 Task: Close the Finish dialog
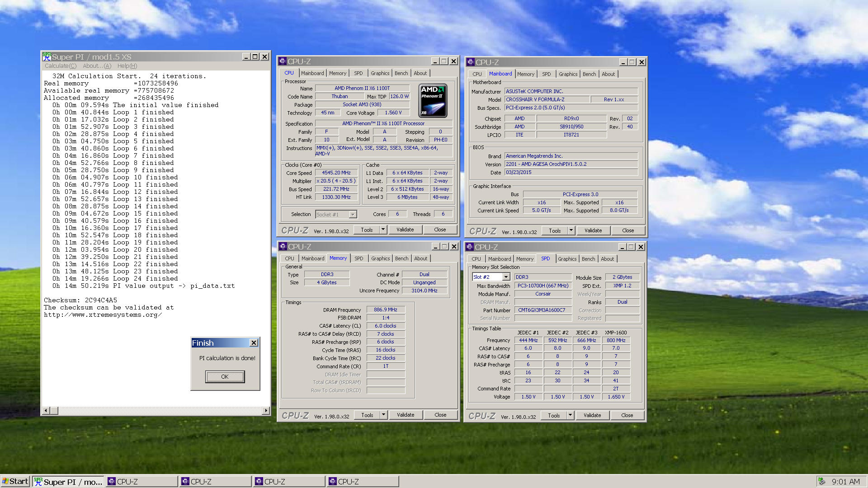tap(254, 343)
